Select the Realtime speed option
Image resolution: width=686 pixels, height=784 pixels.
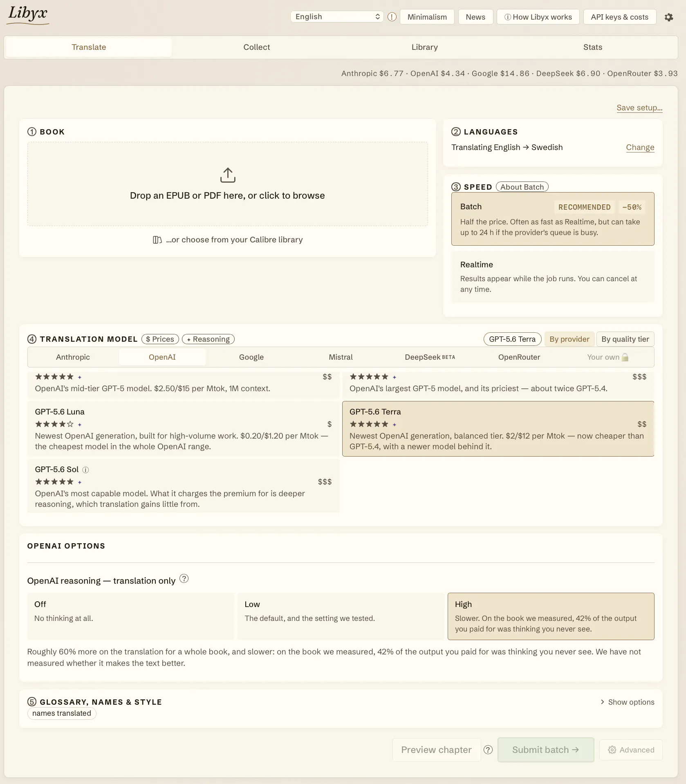click(x=553, y=277)
